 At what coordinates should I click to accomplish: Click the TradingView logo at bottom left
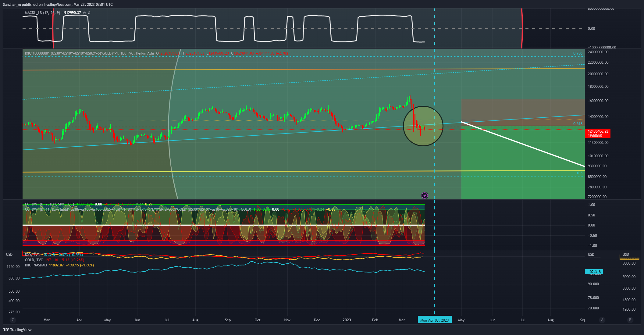17,330
